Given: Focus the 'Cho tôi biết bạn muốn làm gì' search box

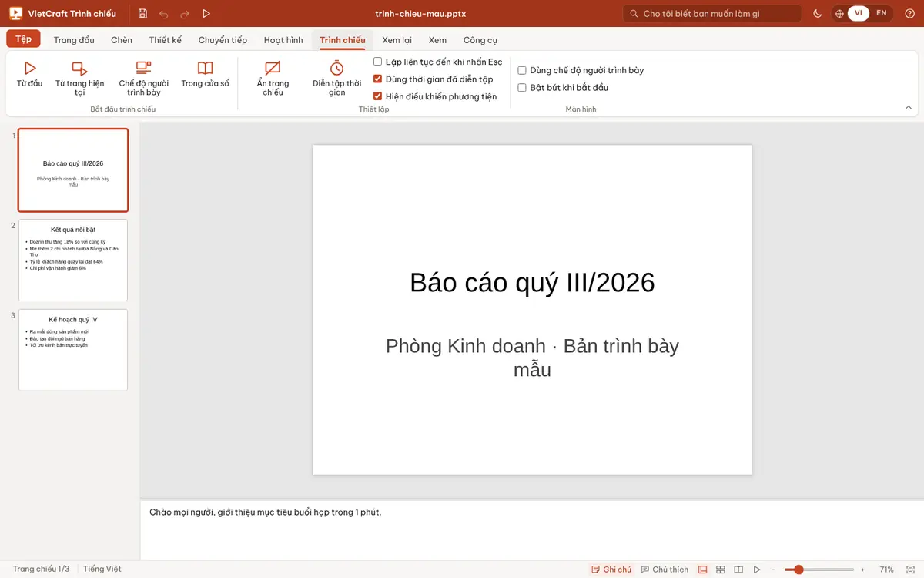Looking at the screenshot, I should 712,13.
